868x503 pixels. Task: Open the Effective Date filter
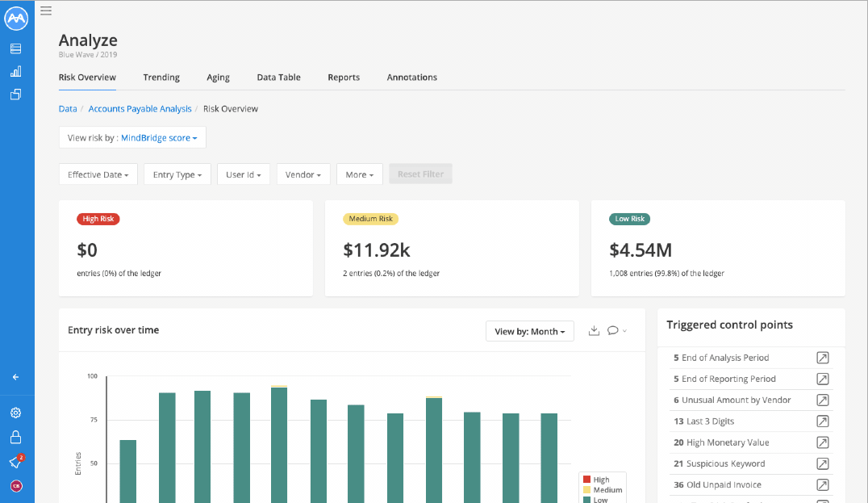[x=98, y=174]
